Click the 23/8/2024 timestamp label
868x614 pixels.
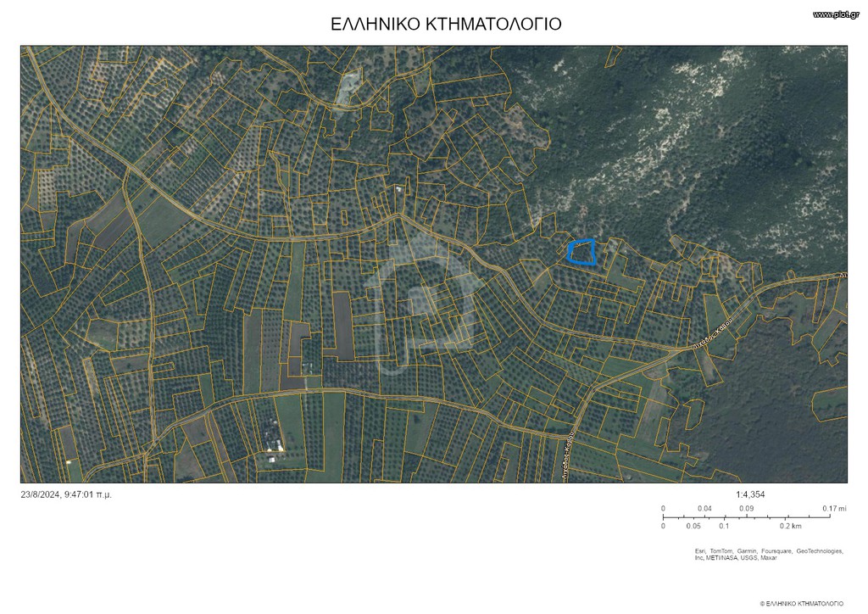click(x=66, y=494)
